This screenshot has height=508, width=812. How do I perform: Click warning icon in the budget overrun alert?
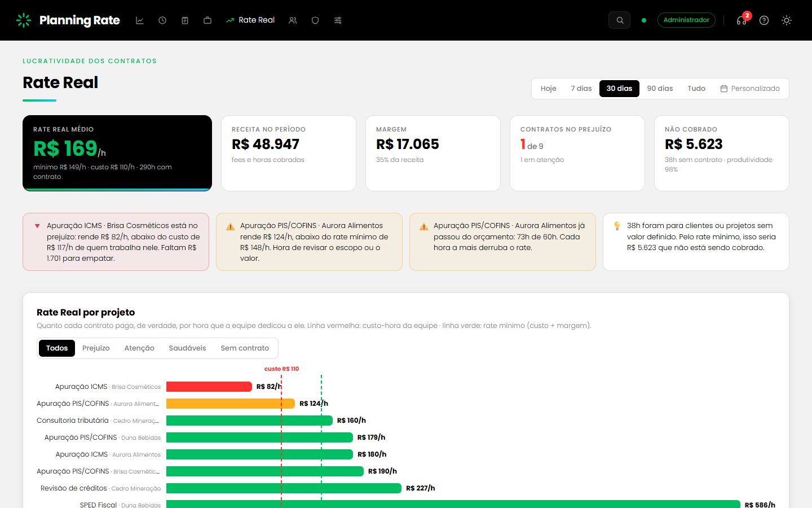424,226
